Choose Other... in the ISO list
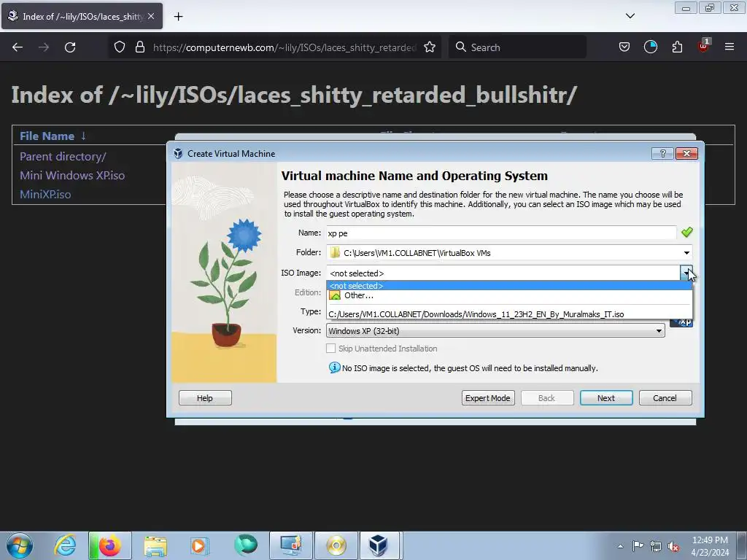 (508, 295)
